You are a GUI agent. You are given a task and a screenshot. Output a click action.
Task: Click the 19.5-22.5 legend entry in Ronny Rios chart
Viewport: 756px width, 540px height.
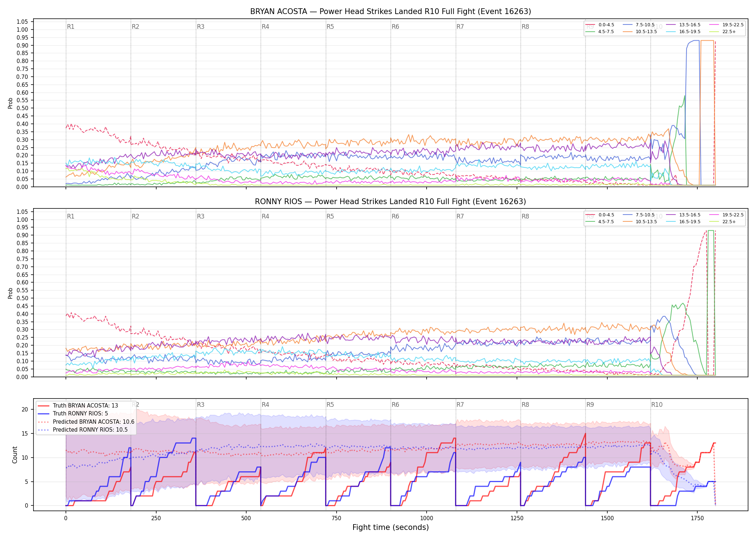tap(727, 215)
